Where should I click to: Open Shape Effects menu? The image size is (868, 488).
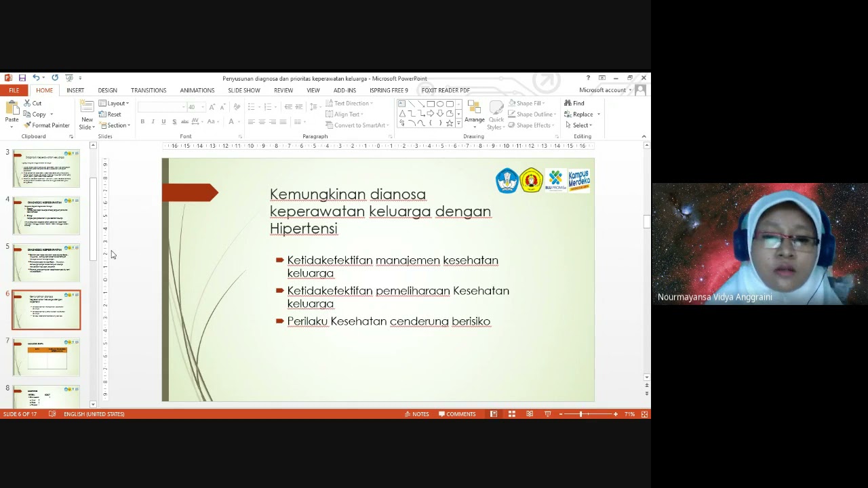pos(532,125)
